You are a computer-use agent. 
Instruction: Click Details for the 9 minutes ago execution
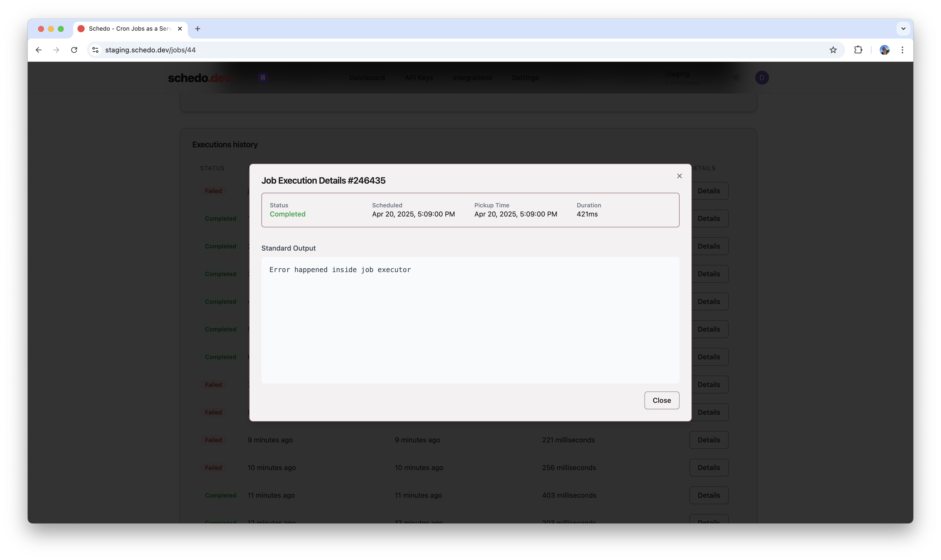coord(708,440)
